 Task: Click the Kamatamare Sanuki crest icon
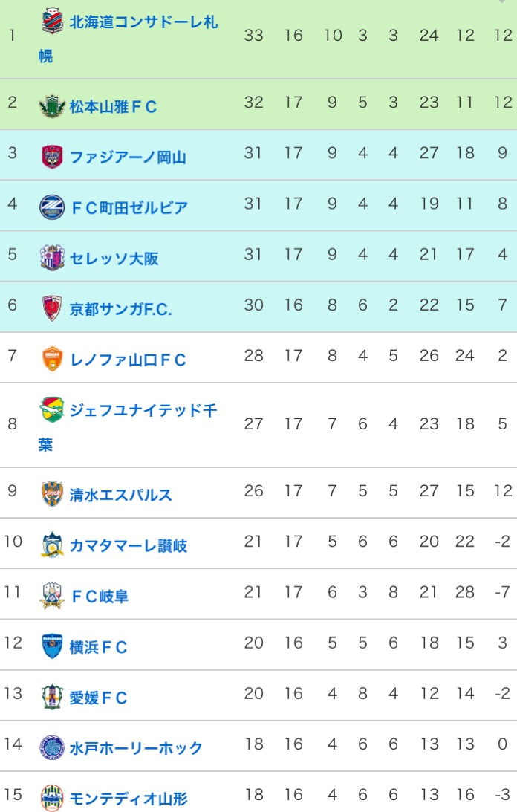click(x=52, y=545)
